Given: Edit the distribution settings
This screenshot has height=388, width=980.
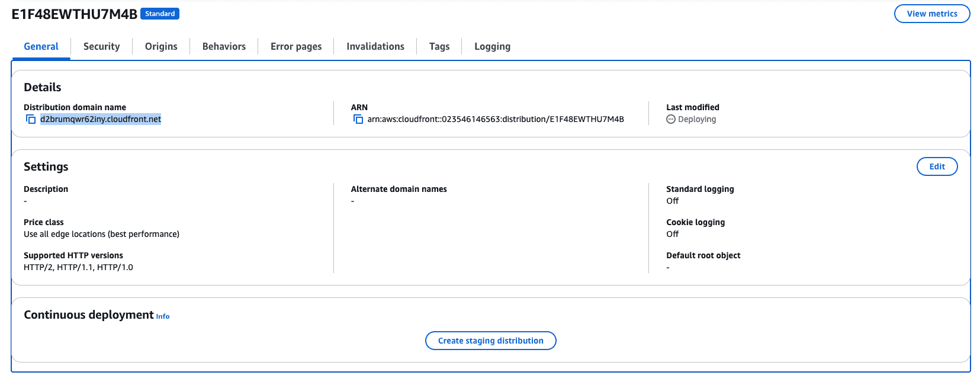Looking at the screenshot, I should coord(937,166).
